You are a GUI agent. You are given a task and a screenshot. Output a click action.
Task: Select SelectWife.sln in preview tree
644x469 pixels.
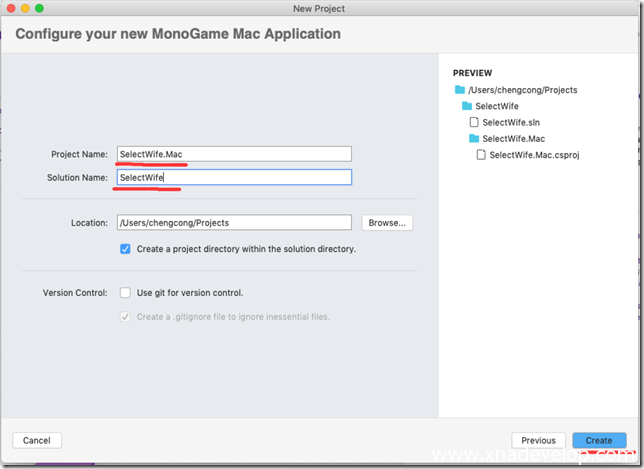[x=510, y=122]
